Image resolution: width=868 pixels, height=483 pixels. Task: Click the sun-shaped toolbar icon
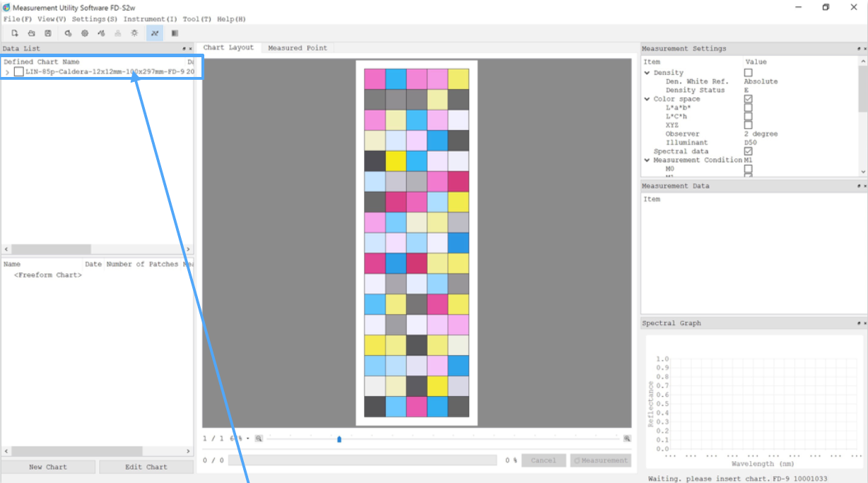click(134, 33)
